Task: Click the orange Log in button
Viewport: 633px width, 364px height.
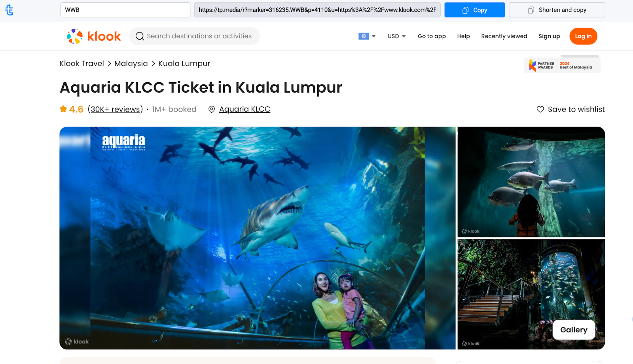Action: 583,36
